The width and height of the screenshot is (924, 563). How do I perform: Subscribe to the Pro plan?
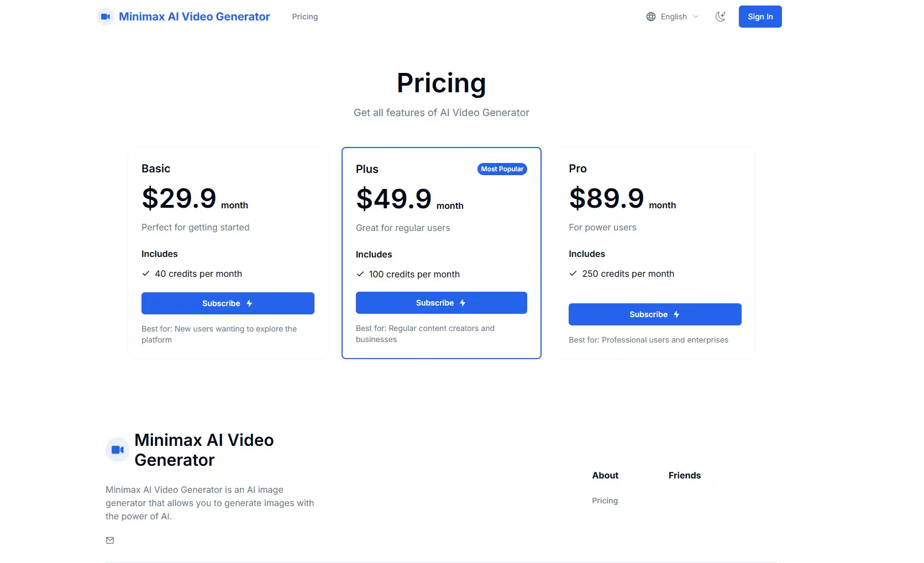[655, 314]
